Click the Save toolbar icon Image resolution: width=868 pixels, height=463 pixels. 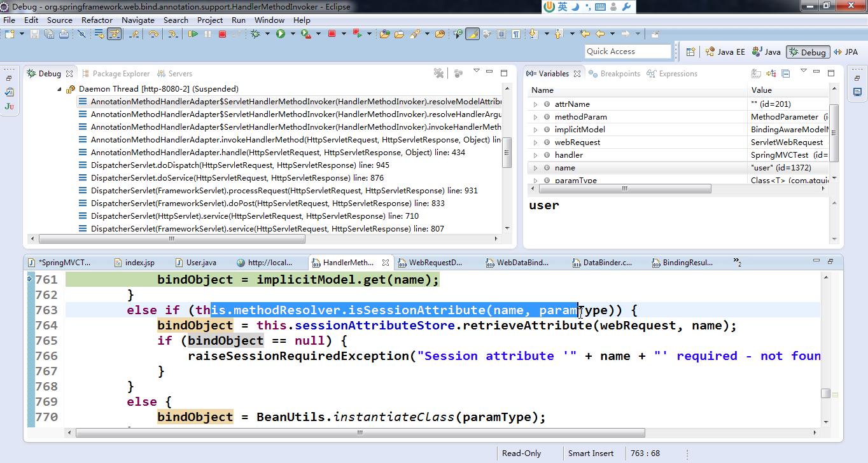(x=34, y=34)
